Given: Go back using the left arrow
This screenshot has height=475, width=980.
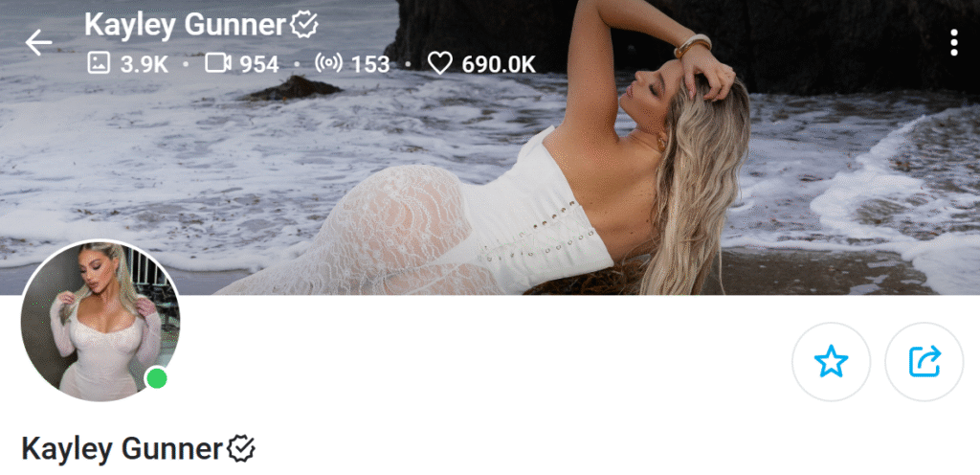Looking at the screenshot, I should pyautogui.click(x=38, y=42).
